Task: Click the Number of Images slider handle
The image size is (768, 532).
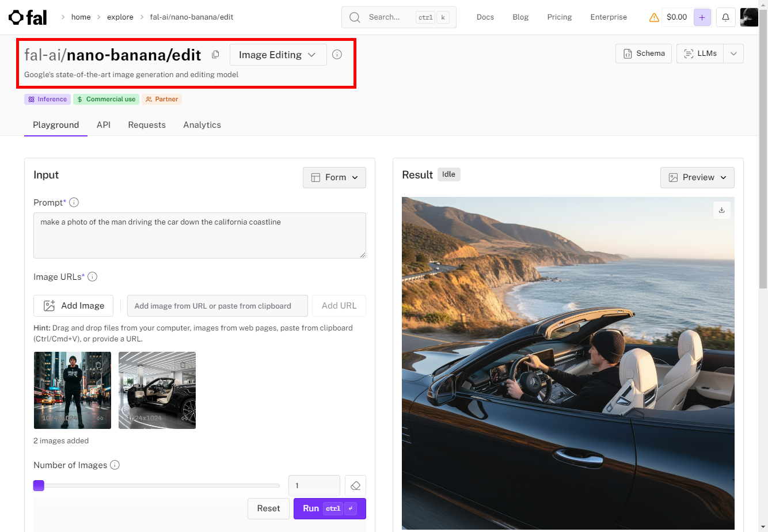Action: click(39, 485)
